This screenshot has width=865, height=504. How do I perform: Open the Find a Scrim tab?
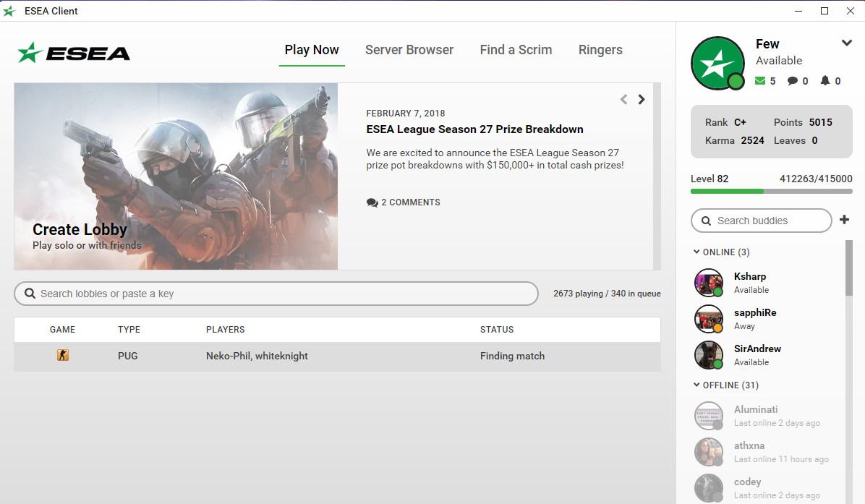[x=516, y=50]
